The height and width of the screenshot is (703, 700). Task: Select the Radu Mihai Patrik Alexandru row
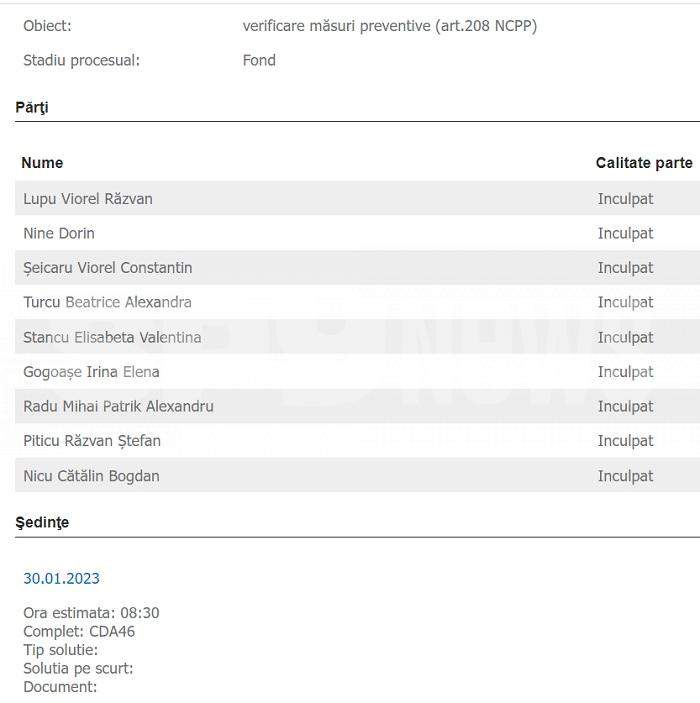coord(357,406)
